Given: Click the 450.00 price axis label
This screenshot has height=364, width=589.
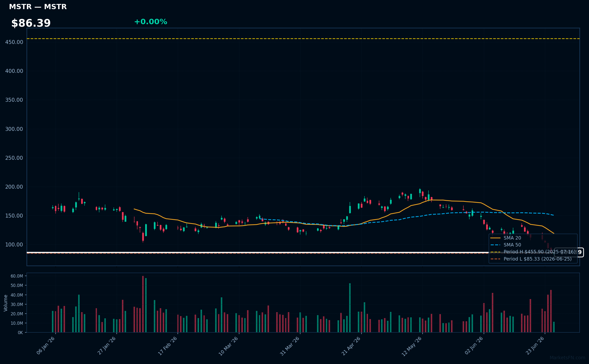Looking at the screenshot, I should tap(14, 42).
